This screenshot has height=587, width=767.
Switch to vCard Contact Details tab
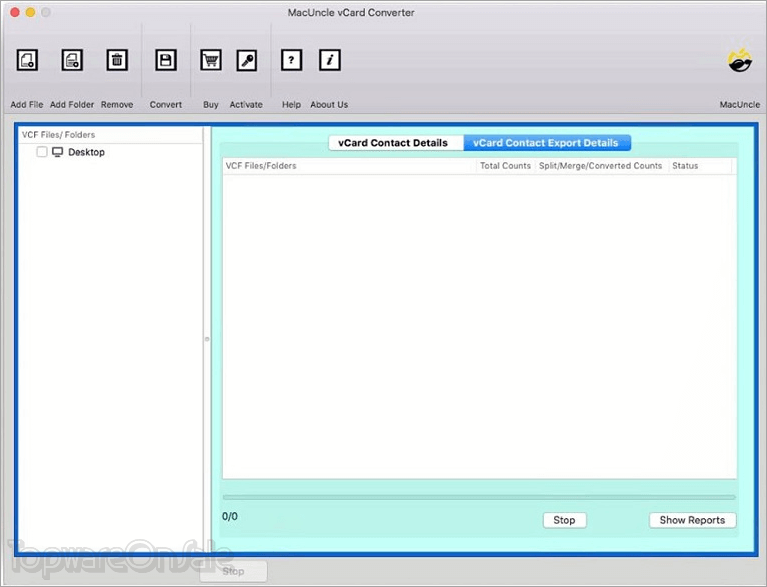396,143
